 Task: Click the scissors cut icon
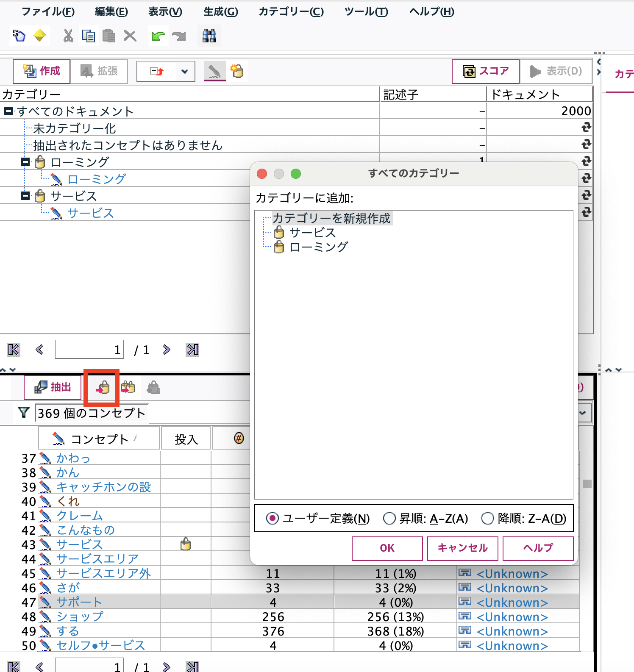point(68,36)
